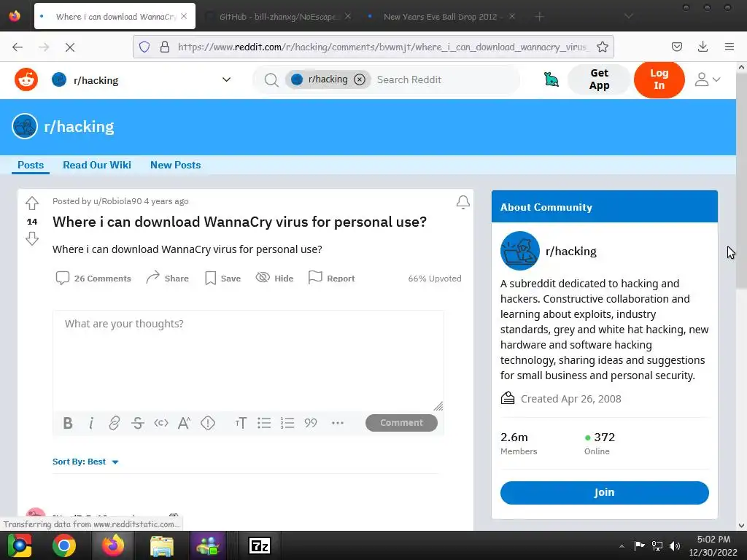747x560 pixels.
Task: Close the WannaCry Reddit tab
Action: click(x=184, y=16)
